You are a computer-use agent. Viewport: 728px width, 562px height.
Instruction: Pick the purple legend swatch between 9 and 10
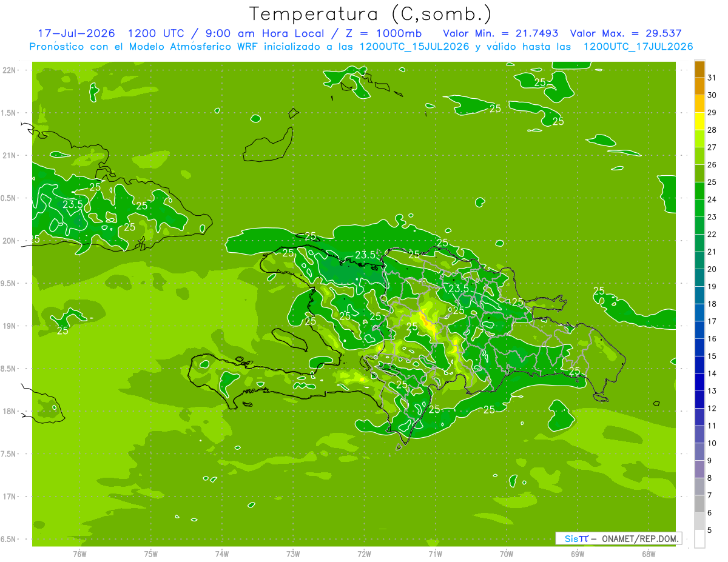point(699,452)
